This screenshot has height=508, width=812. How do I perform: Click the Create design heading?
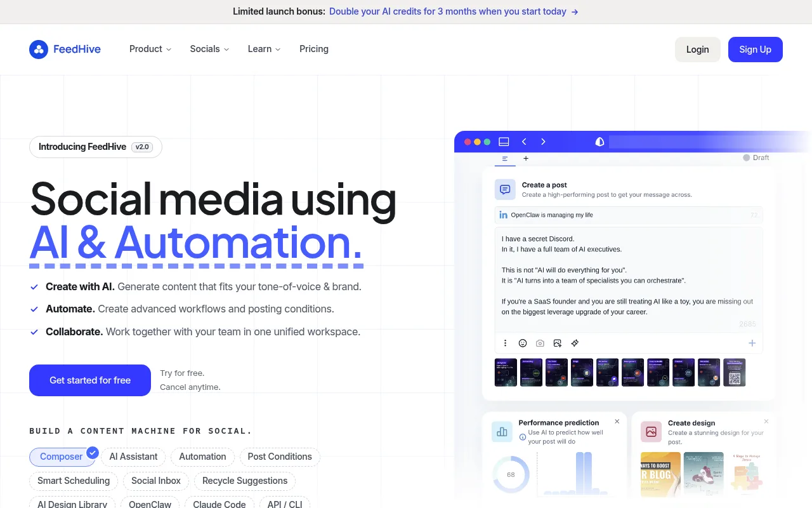[691, 423]
